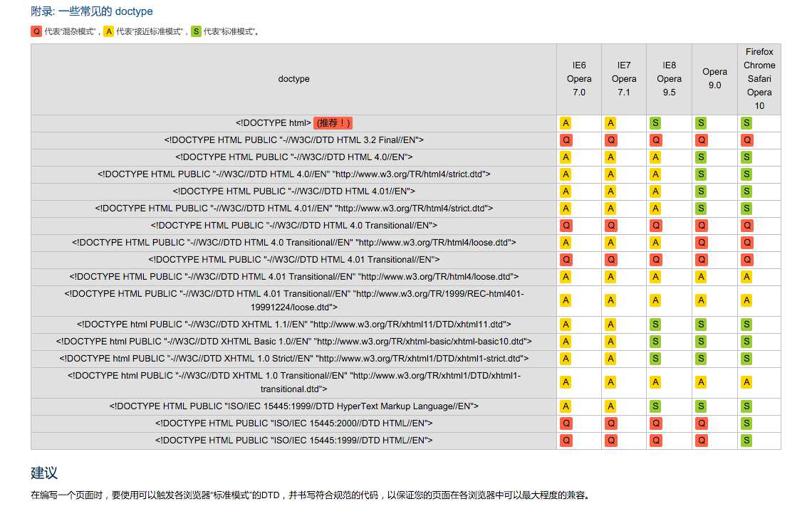Click the HTML 3.2 Final//EN doctype text
The image size is (812, 521).
coord(293,140)
